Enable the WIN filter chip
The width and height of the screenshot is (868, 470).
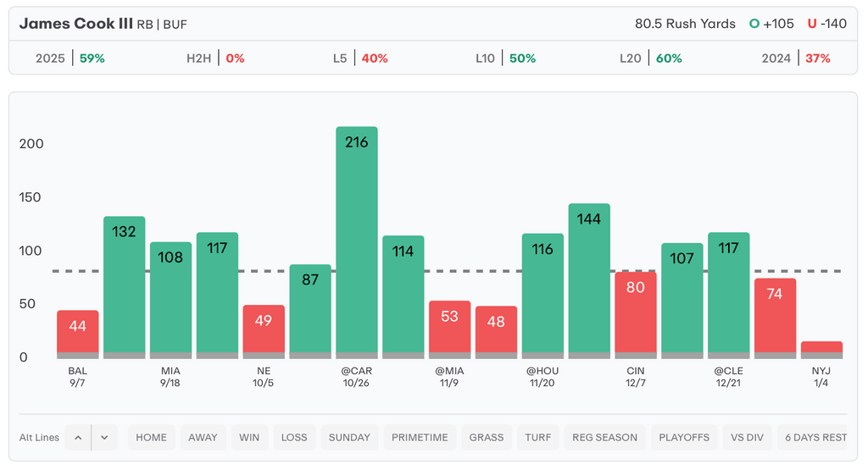point(249,438)
